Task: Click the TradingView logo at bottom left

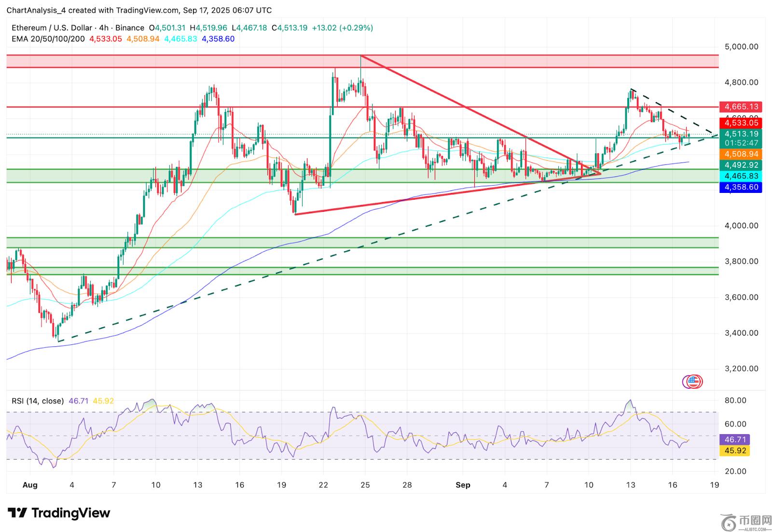Action: [59, 513]
